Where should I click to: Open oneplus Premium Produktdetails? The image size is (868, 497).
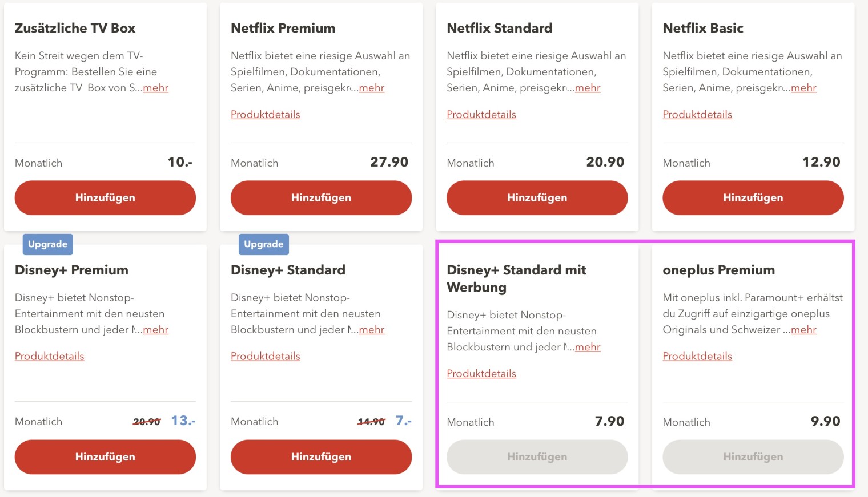point(697,357)
